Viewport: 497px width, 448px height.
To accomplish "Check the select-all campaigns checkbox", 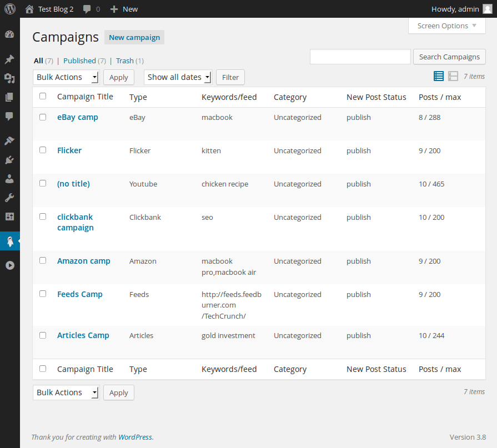I will pos(43,96).
